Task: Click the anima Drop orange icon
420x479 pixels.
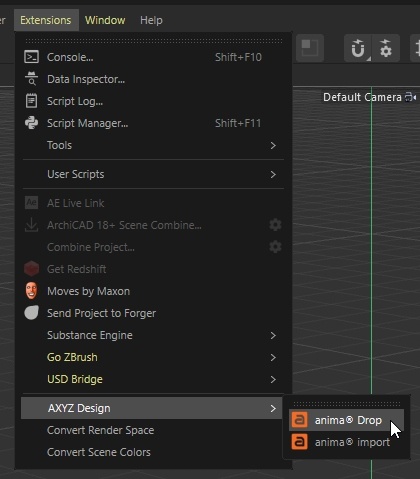Action: tap(299, 420)
